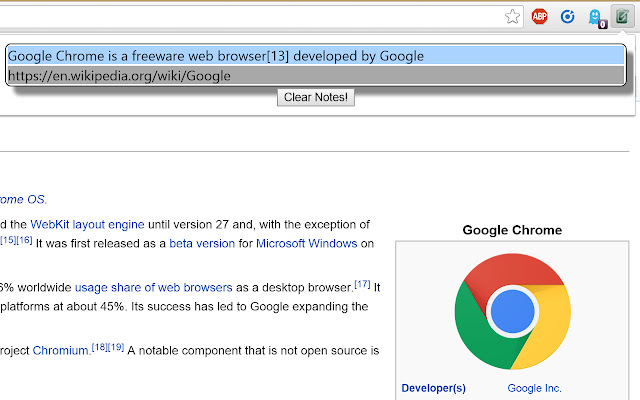Open usage share of web browsers link
This screenshot has height=400, width=640.
(153, 288)
